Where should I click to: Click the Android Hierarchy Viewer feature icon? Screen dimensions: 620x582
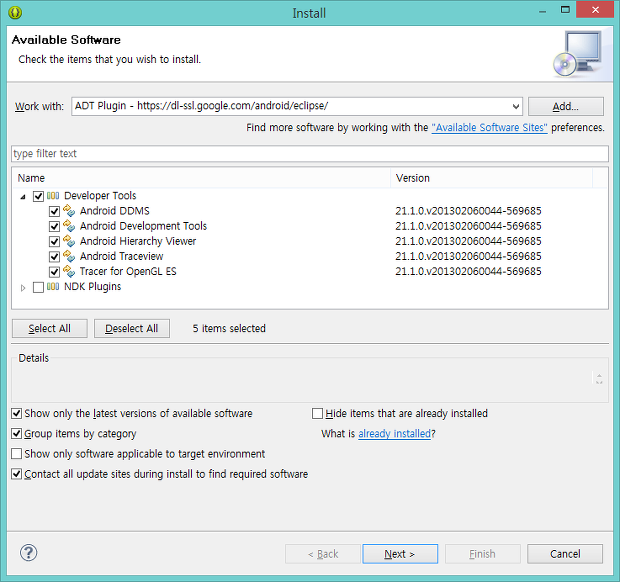tap(69, 241)
